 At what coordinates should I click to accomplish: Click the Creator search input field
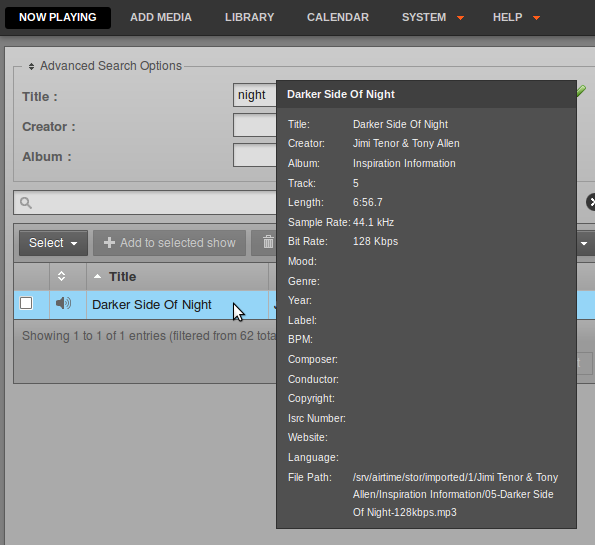[x=255, y=125]
